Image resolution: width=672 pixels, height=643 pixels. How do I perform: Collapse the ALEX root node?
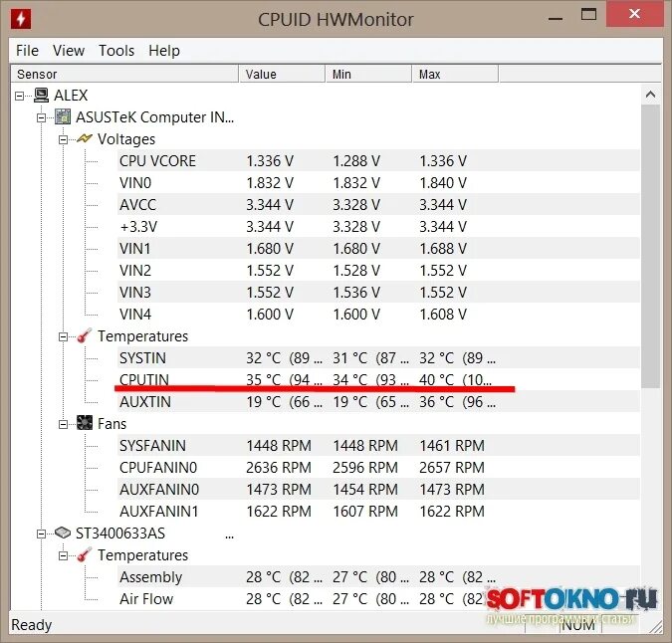tap(19, 96)
